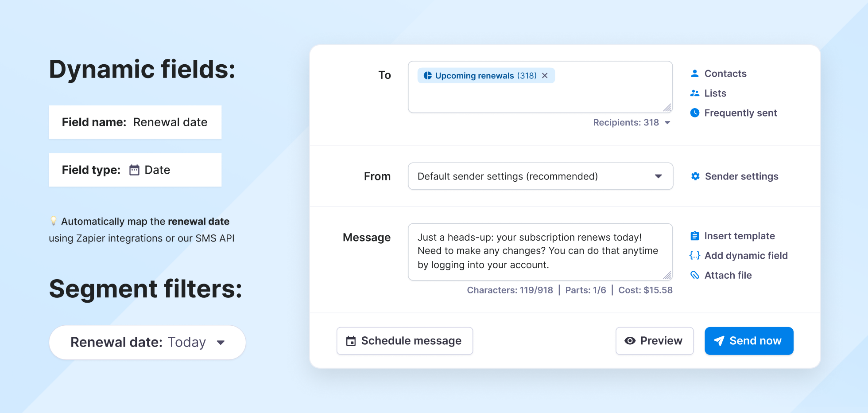This screenshot has width=868, height=413.
Task: Click the Preview button
Action: click(x=655, y=341)
